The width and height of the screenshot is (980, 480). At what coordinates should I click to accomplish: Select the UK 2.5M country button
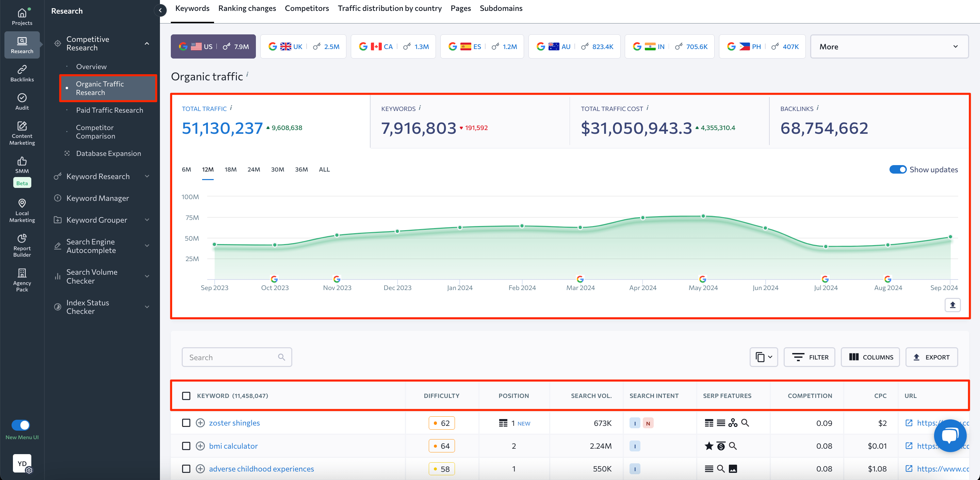coord(303,46)
